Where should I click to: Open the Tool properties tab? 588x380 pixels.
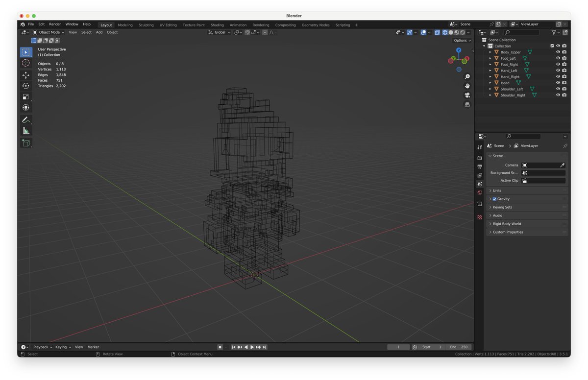point(479,147)
